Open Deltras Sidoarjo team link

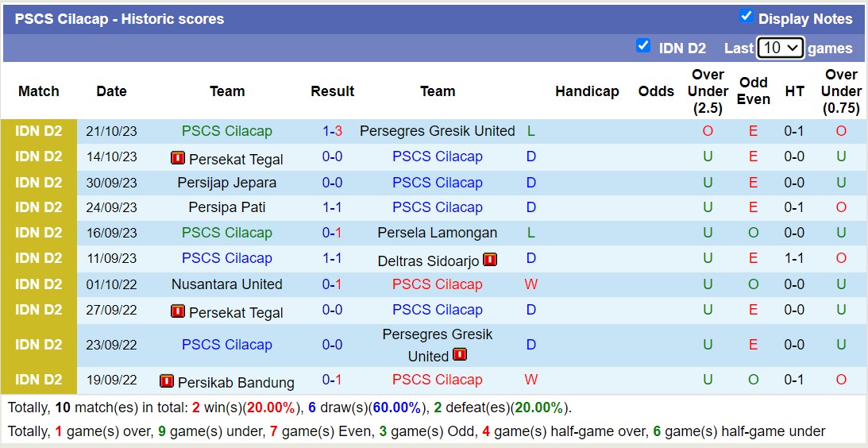point(429,261)
